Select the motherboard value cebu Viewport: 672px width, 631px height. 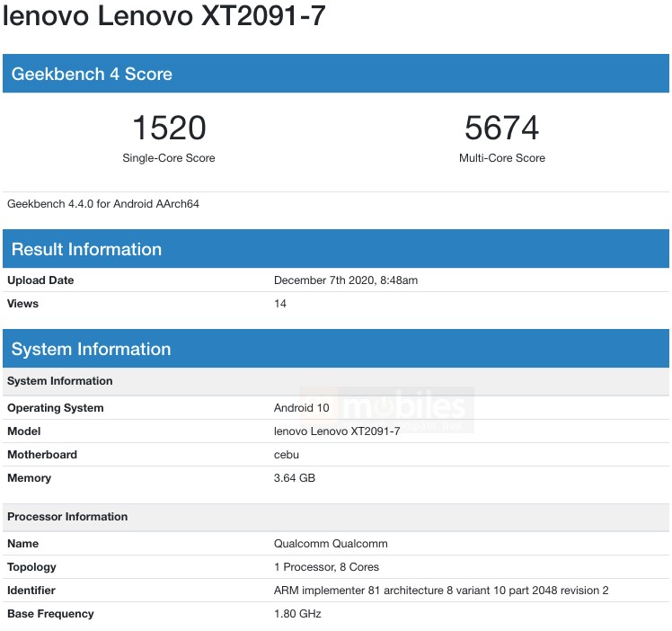click(x=287, y=455)
